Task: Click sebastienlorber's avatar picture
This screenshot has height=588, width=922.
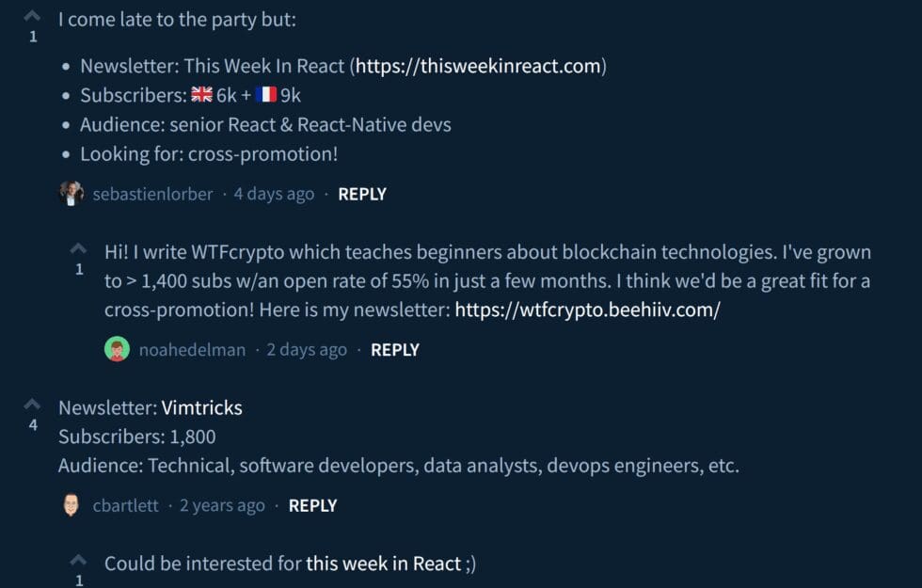Action: coord(71,194)
